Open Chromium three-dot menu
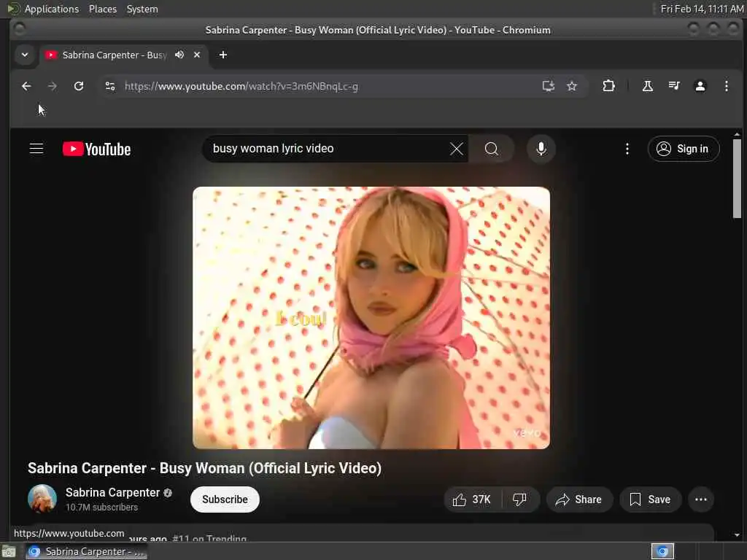Image resolution: width=747 pixels, height=560 pixels. pos(726,86)
